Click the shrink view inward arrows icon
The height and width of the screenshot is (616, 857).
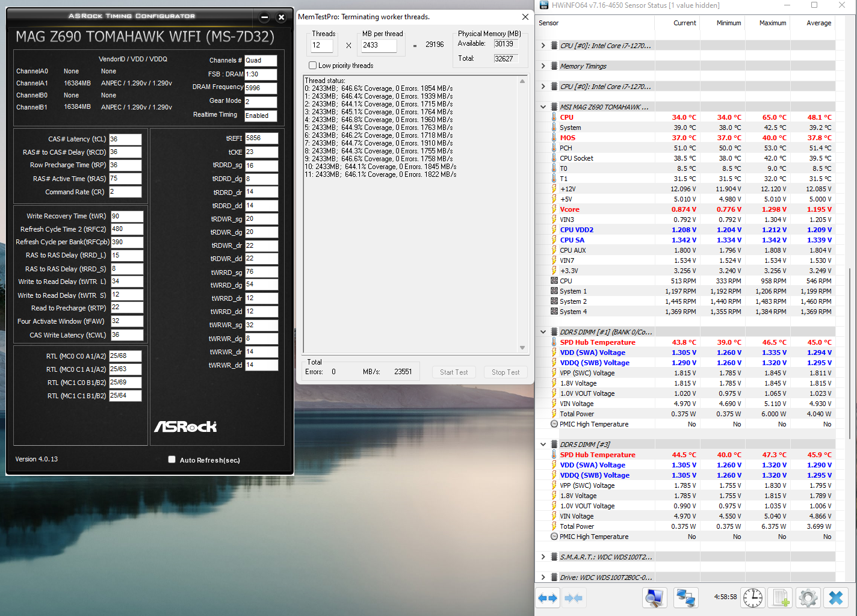pos(574,598)
